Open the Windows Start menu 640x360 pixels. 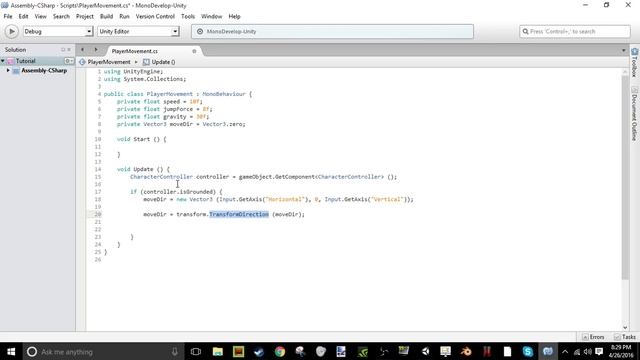point(11,351)
